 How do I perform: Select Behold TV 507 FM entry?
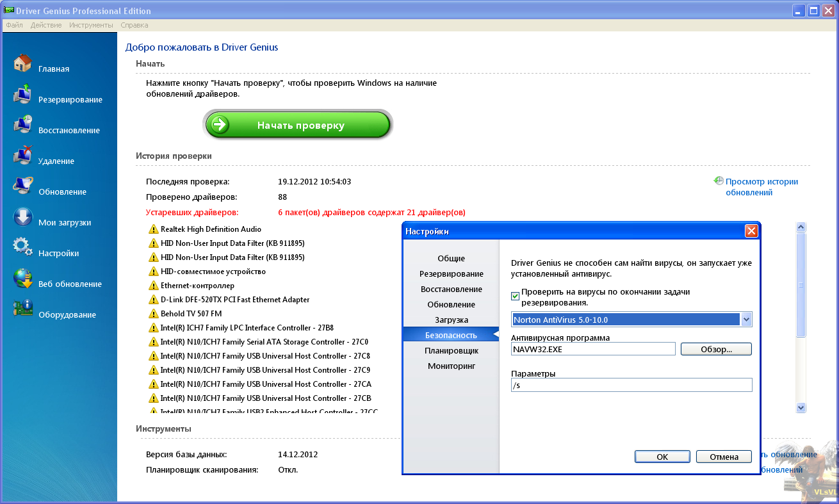point(191,314)
